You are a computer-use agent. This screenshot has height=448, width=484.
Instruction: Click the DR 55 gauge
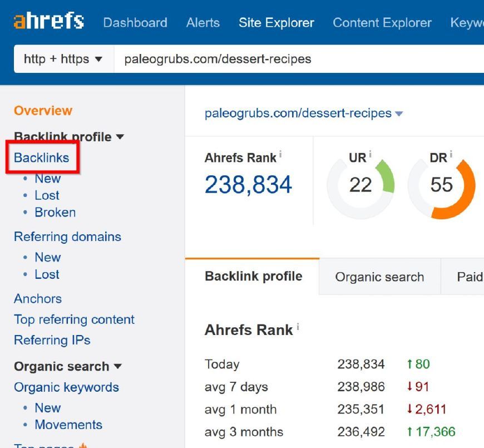click(442, 185)
